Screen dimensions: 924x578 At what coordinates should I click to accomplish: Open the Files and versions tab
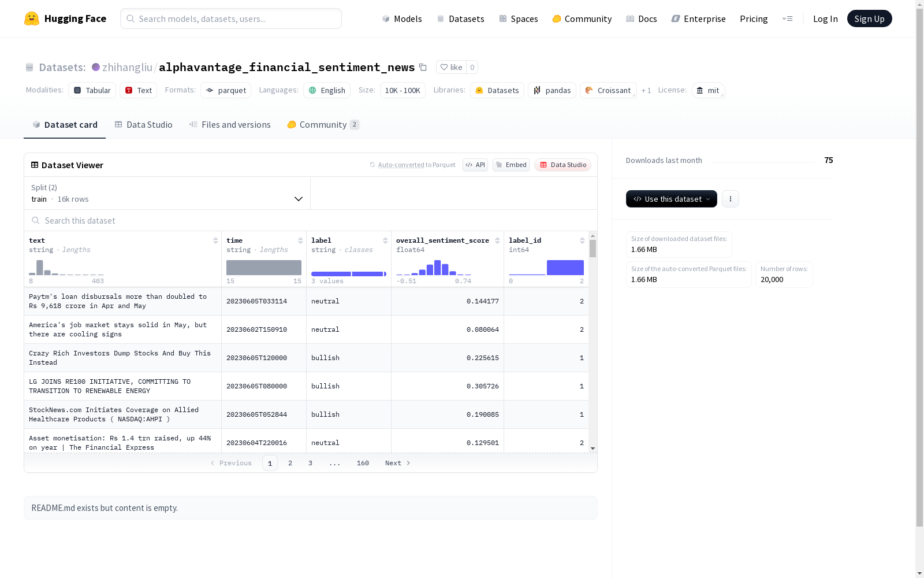pyautogui.click(x=230, y=125)
